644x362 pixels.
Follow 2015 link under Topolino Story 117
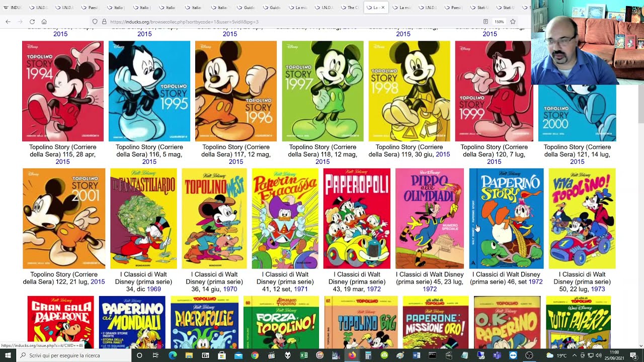pyautogui.click(x=236, y=162)
